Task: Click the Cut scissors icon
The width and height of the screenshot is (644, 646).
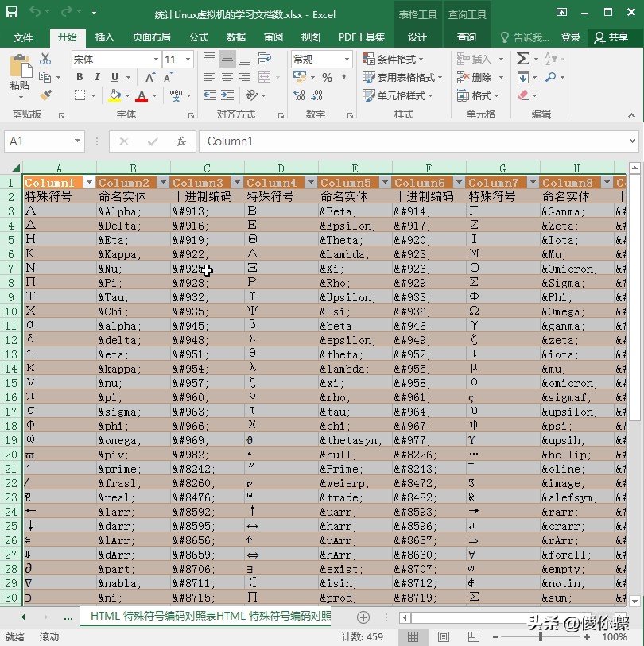Action: [45, 59]
